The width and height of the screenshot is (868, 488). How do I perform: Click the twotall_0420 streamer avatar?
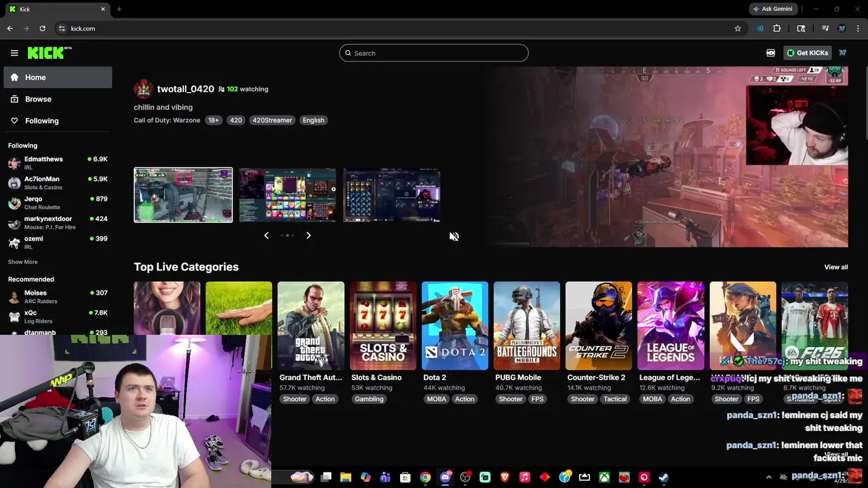[143, 89]
